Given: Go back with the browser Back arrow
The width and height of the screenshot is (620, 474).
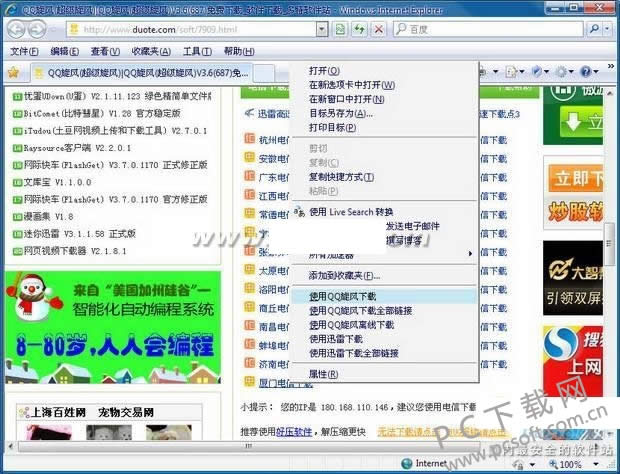Looking at the screenshot, I should coord(17,29).
